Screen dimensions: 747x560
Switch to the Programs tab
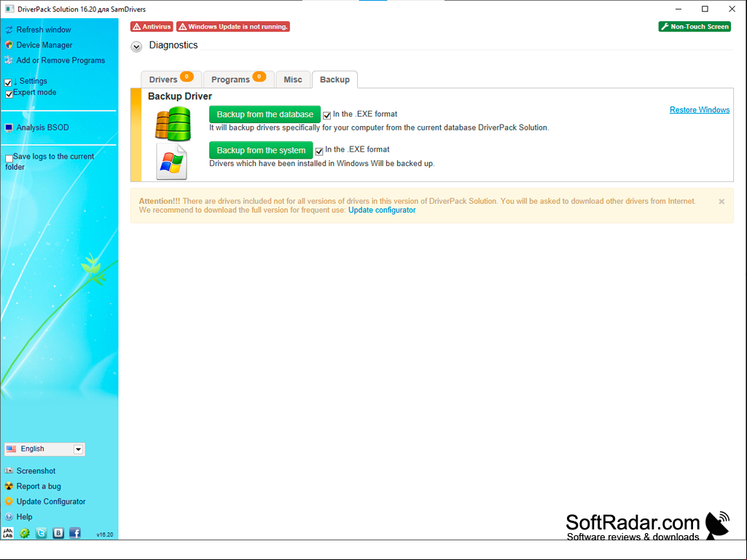[239, 79]
